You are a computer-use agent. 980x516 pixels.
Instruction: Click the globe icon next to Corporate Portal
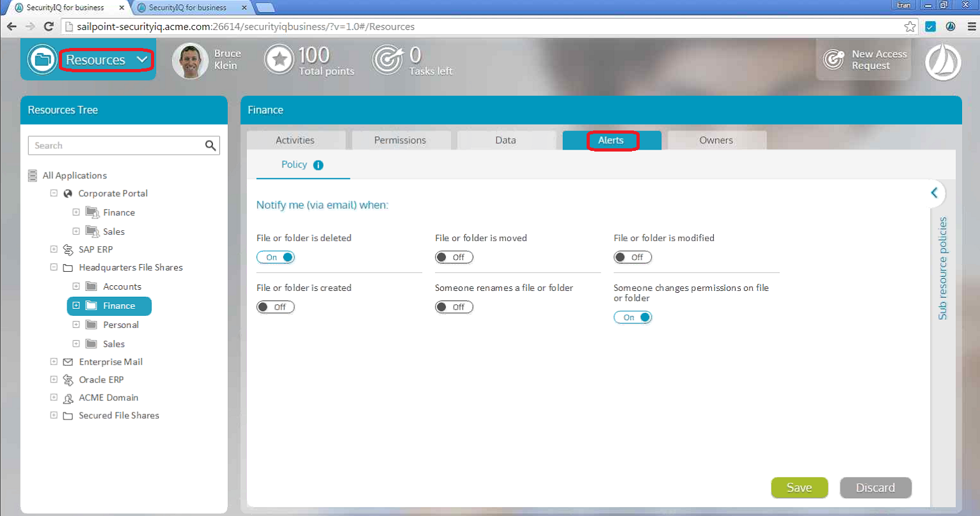click(68, 193)
